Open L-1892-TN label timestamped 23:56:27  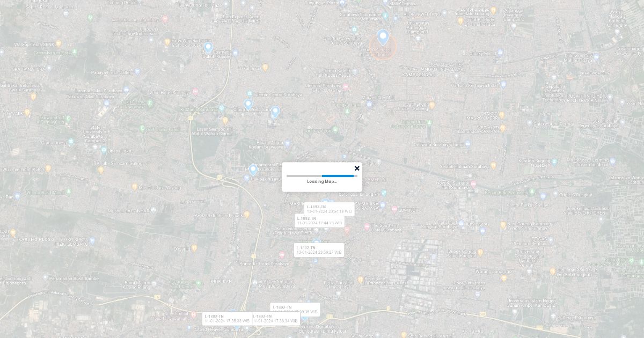click(x=319, y=250)
